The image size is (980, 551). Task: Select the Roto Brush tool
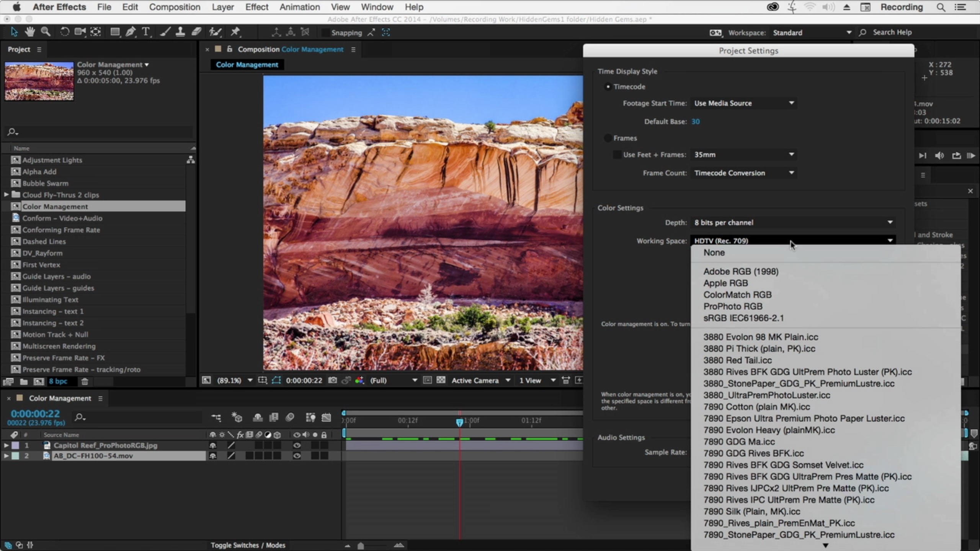coord(216,32)
